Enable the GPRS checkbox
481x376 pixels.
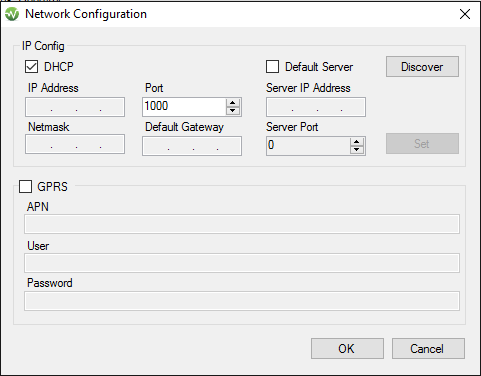(x=25, y=187)
